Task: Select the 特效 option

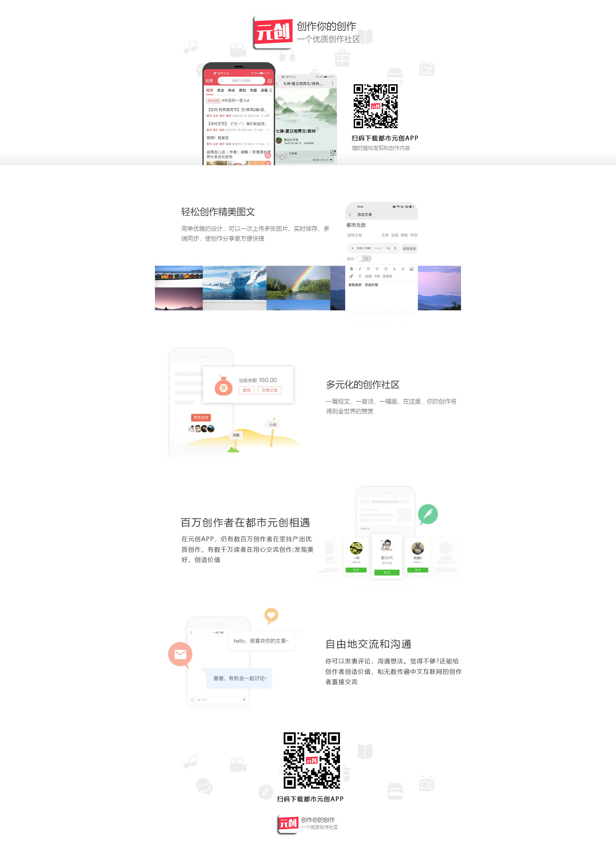Action: pyautogui.click(x=414, y=235)
